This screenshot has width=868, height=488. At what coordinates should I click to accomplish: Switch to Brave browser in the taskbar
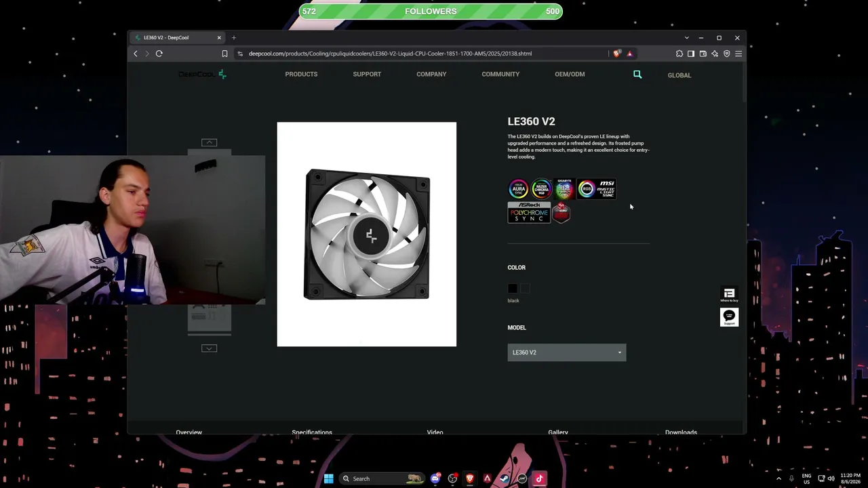pos(469,479)
